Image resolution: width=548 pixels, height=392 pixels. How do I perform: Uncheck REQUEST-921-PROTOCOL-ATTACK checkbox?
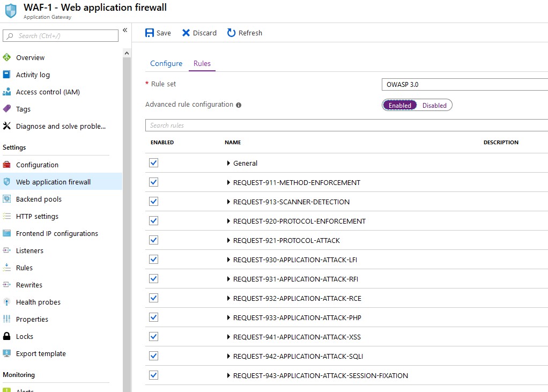[x=153, y=240]
